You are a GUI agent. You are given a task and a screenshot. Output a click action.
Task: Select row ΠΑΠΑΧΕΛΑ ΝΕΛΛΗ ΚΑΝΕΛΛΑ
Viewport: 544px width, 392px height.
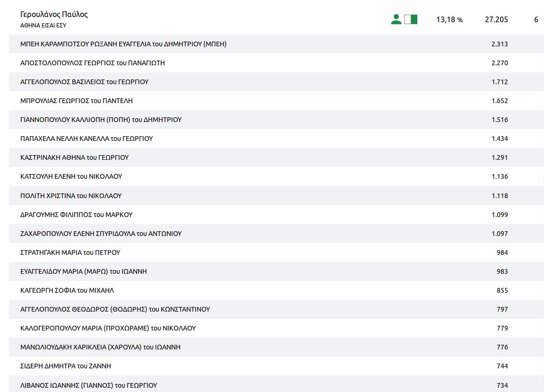coord(276,139)
